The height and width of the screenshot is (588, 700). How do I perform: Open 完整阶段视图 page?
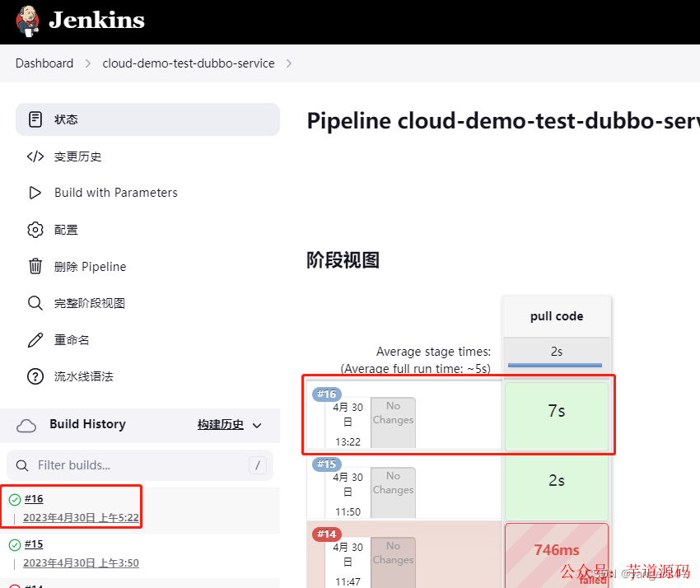pyautogui.click(x=89, y=303)
